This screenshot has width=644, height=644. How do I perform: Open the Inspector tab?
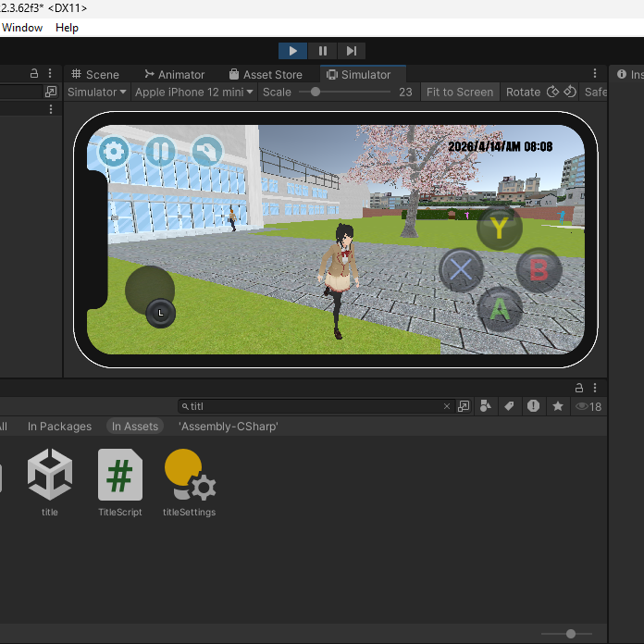(628, 74)
